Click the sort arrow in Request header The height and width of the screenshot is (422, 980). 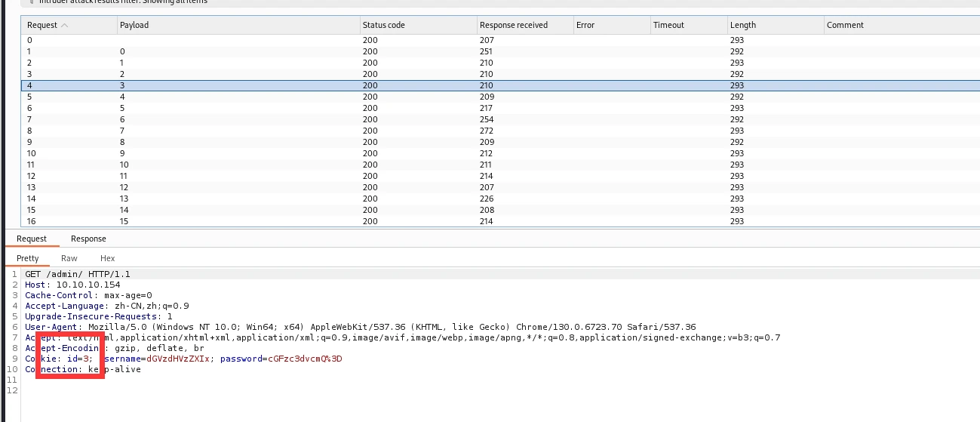coord(64,25)
